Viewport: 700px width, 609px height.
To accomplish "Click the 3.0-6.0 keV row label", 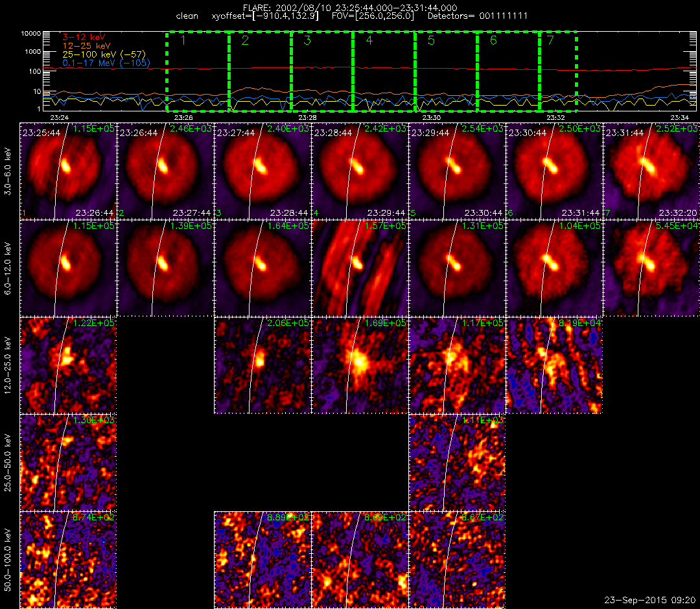I will pos(8,171).
